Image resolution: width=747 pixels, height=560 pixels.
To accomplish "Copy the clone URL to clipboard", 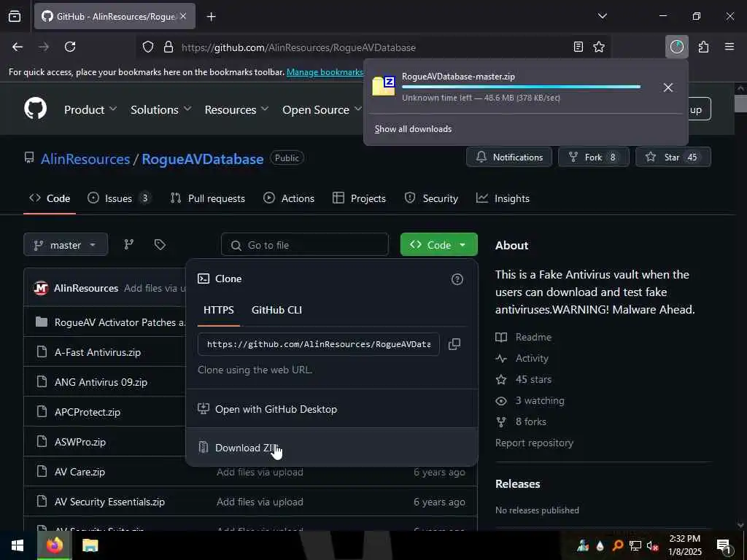I will [454, 344].
